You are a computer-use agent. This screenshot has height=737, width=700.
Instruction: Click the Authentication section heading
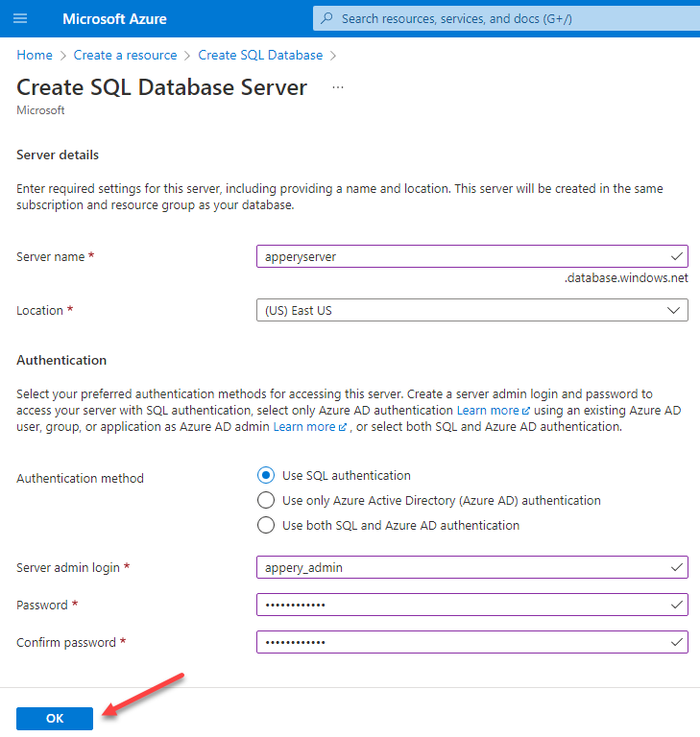61,360
